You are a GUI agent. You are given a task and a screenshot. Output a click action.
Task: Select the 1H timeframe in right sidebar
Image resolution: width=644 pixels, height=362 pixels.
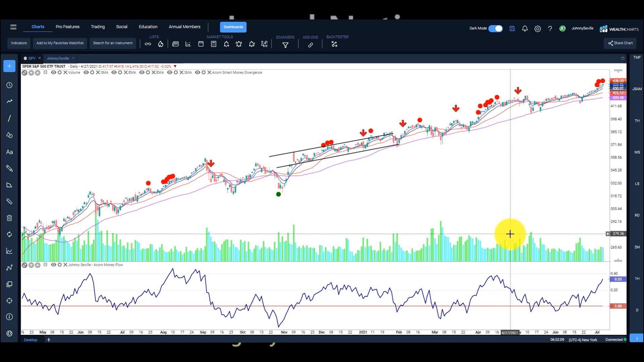coord(637,279)
